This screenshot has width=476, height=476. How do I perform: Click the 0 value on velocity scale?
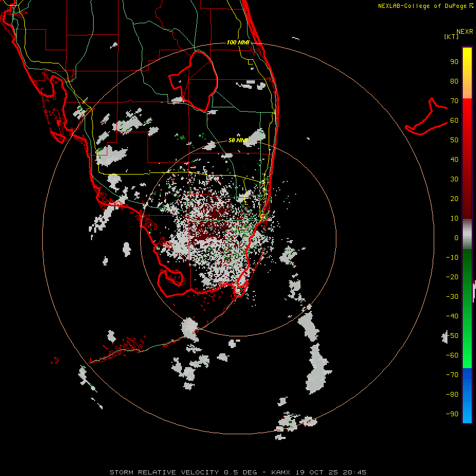pos(456,237)
